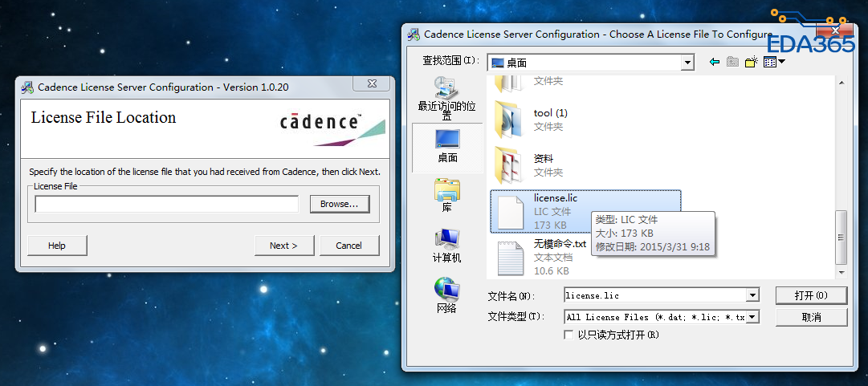Click the license.lic file name text

[x=555, y=198]
